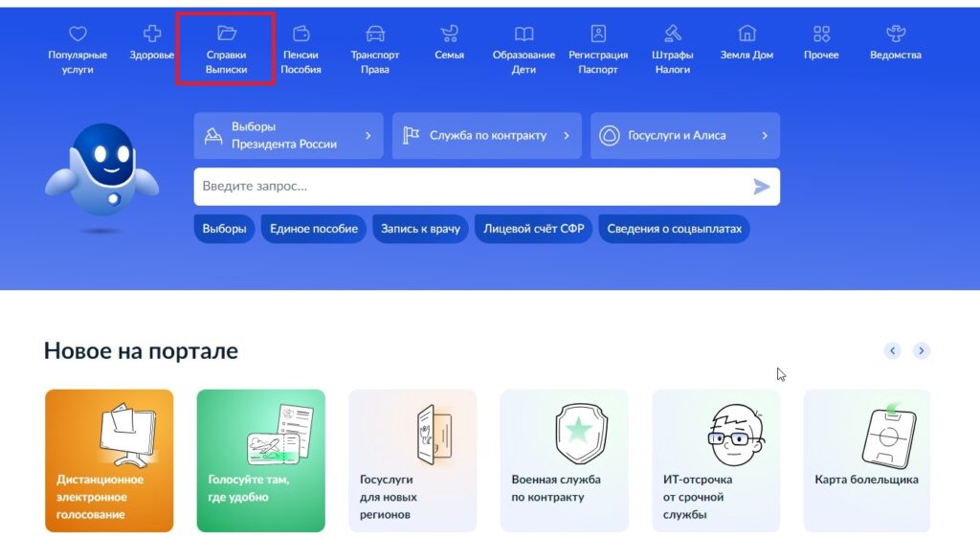Viewport: 980px width, 560px height.
Task: Click the heart icon for Popular services
Action: [x=78, y=34]
